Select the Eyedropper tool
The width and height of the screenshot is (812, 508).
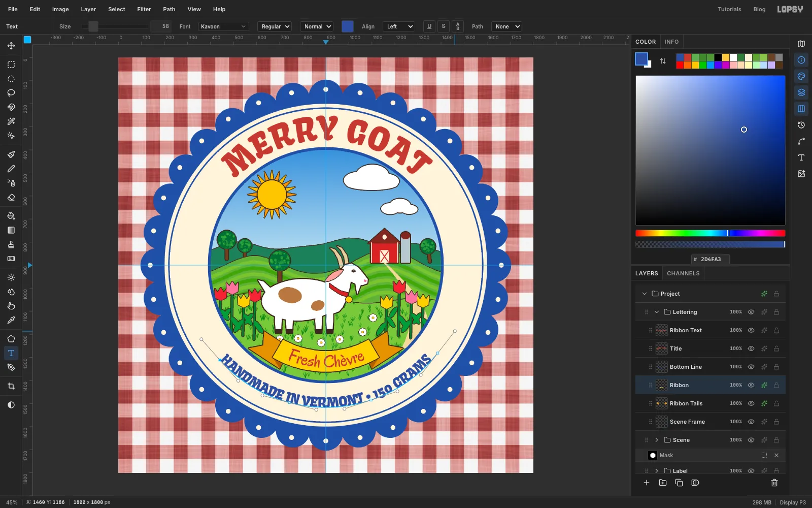[11, 320]
